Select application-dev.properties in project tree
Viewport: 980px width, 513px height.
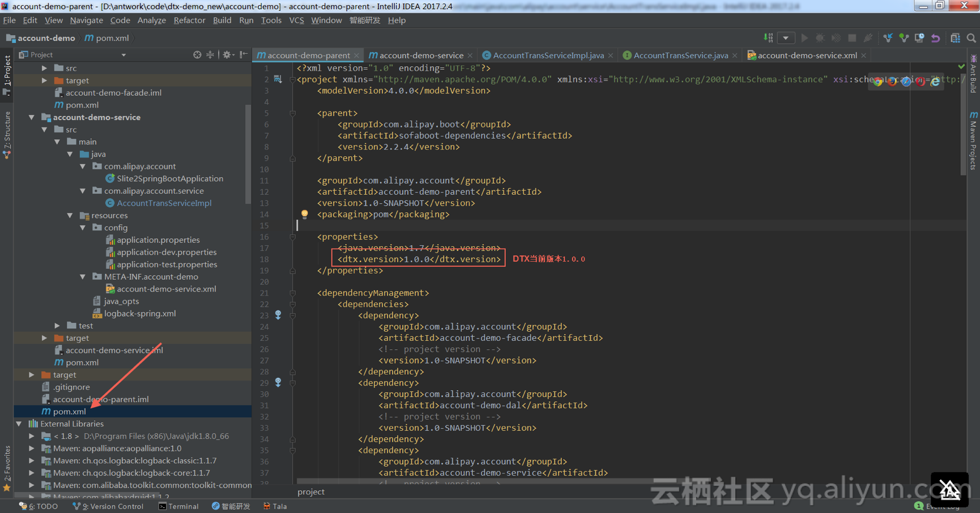click(167, 252)
